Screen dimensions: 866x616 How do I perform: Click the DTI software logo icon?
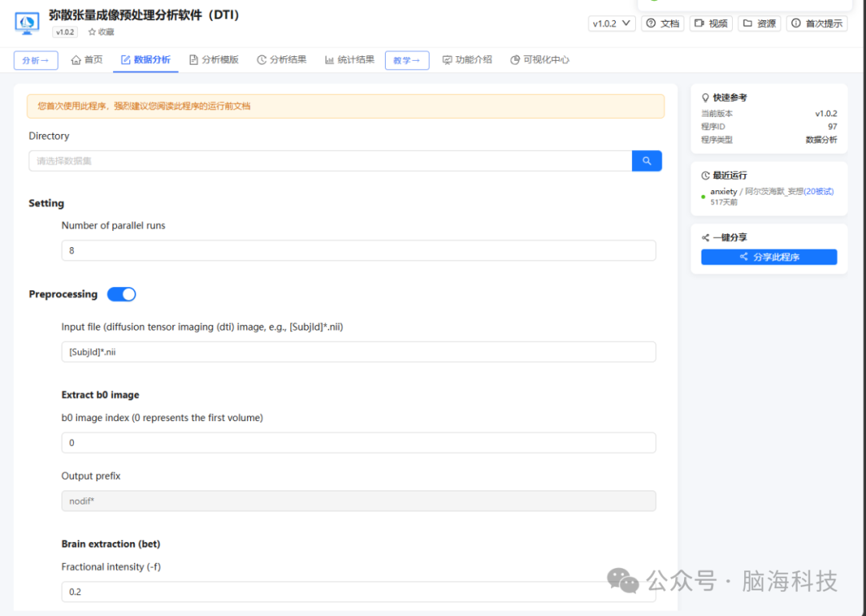(x=27, y=23)
